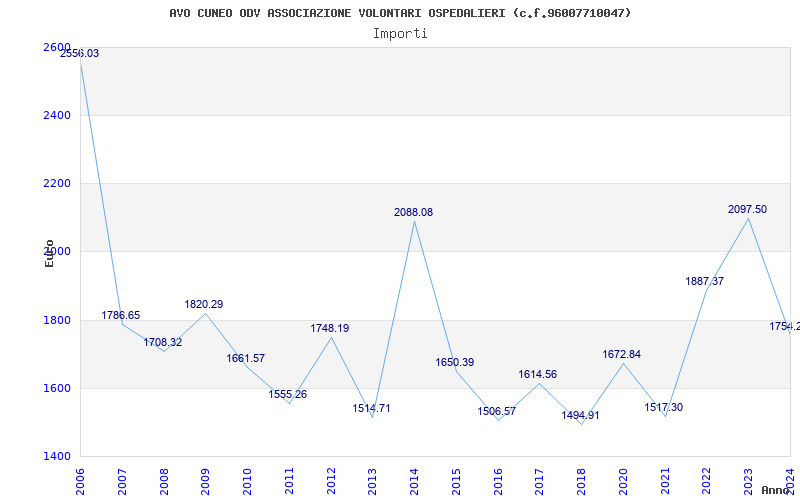The width and height of the screenshot is (800, 500).
Task: Click the 2097.50 data label
Action: (x=747, y=210)
